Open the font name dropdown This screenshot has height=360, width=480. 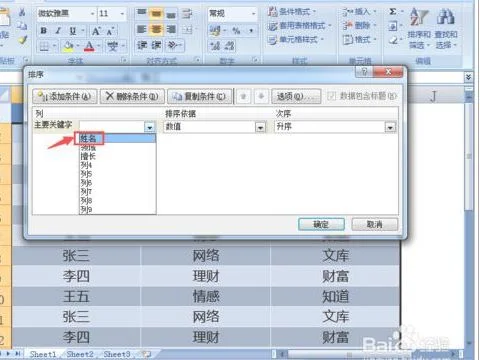pos(92,14)
